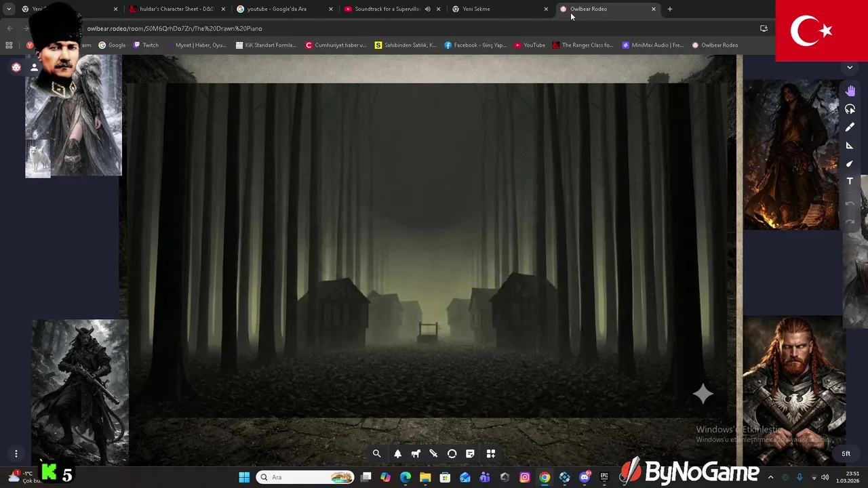Open the search dock icon
868x488 pixels.
377,454
